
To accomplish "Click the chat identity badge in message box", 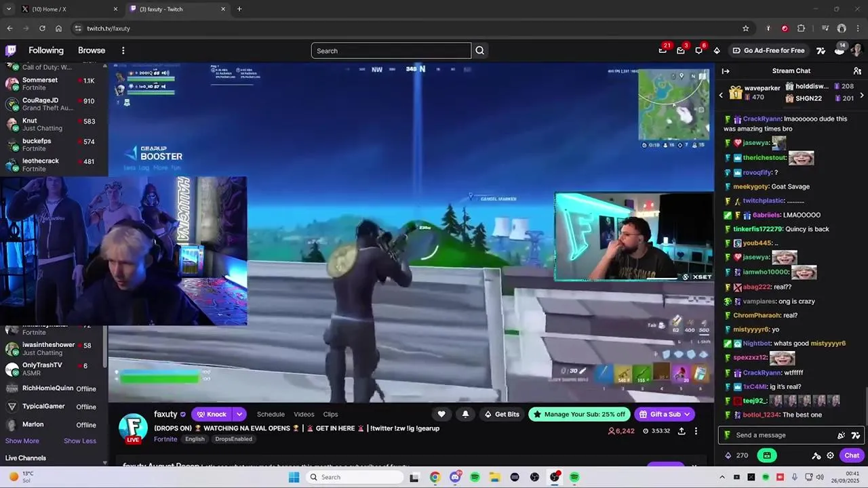I will (x=727, y=435).
